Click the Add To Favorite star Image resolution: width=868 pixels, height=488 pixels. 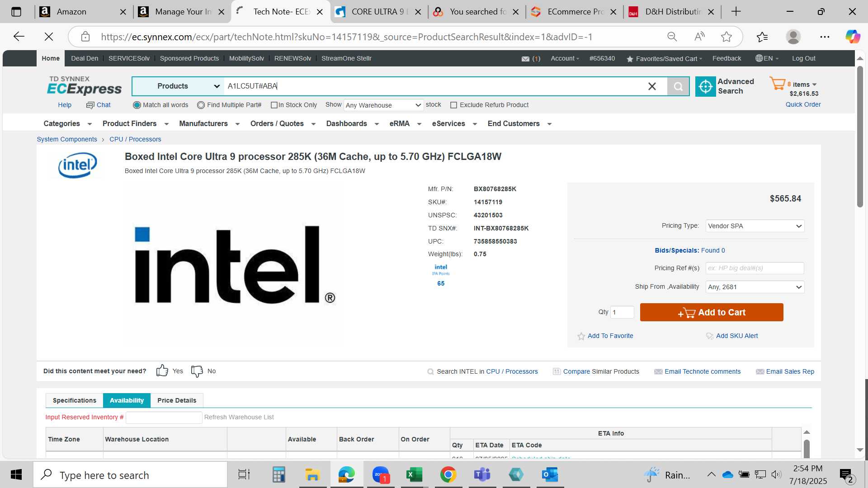pyautogui.click(x=581, y=336)
